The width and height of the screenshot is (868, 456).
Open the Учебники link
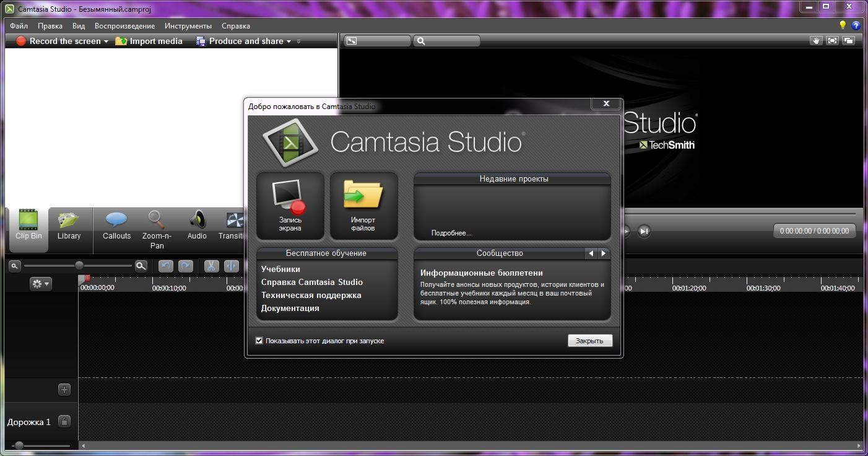(280, 269)
